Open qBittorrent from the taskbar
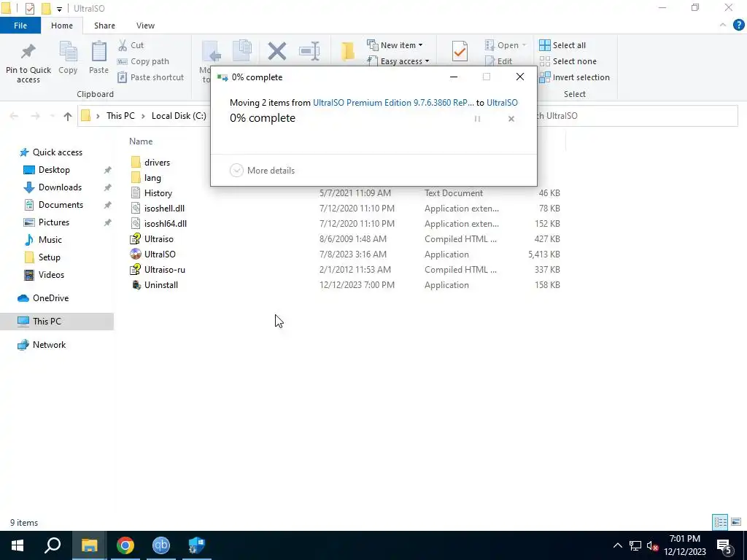This screenshot has height=560, width=747. point(161,545)
